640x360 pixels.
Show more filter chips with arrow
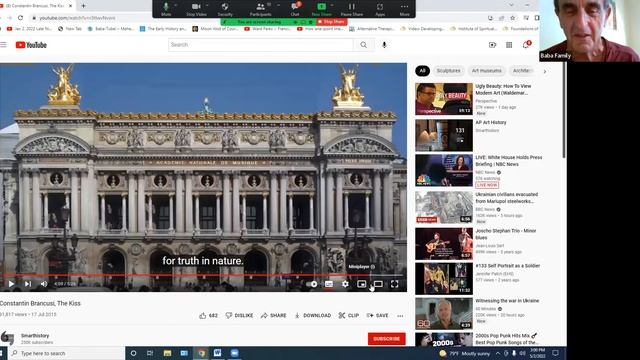[545, 71]
